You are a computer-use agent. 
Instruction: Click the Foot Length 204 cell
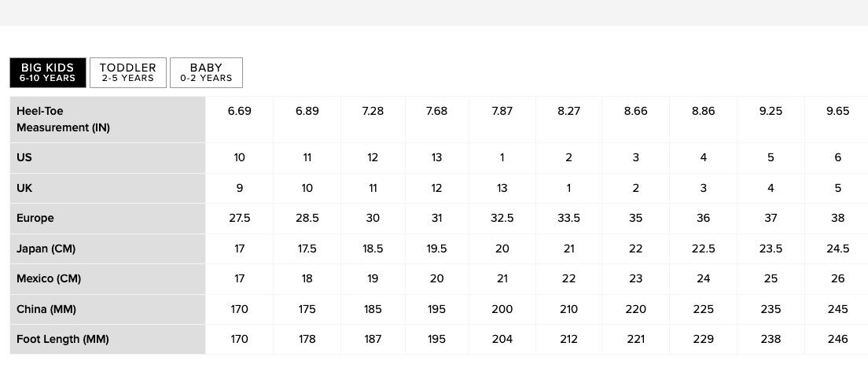(502, 339)
